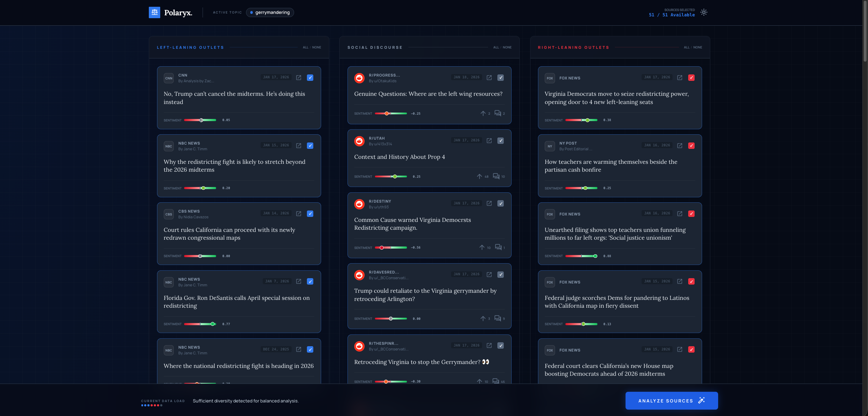The width and height of the screenshot is (868, 416).
Task: Open NY Post article in new tab icon
Action: click(680, 146)
